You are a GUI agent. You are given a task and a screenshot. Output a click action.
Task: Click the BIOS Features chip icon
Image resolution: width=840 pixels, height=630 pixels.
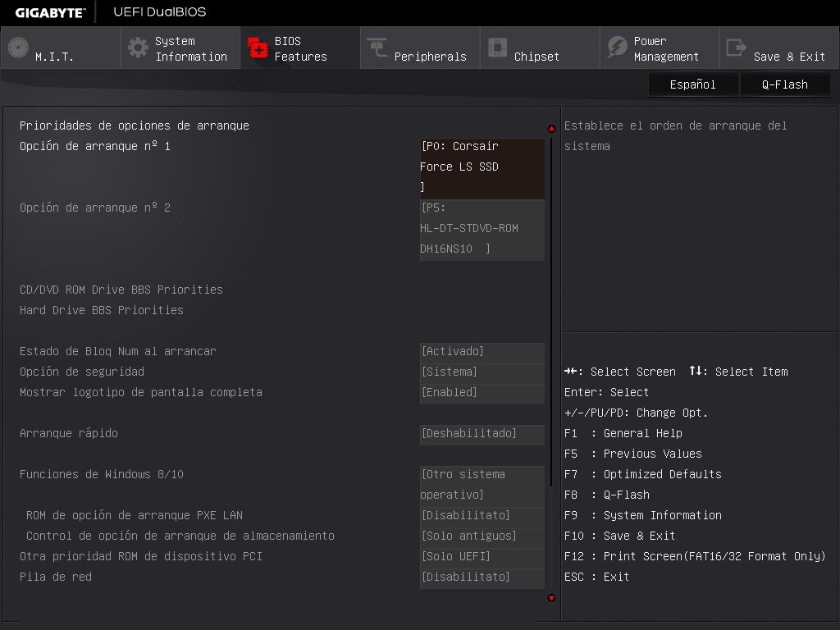tap(258, 47)
